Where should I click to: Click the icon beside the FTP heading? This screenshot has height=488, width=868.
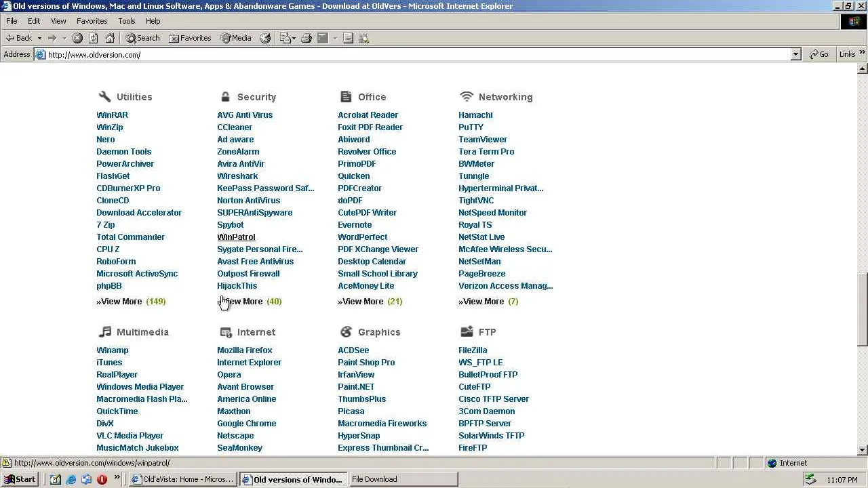click(x=467, y=331)
